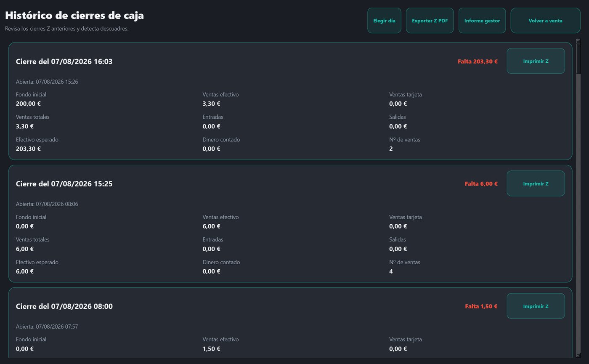This screenshot has width=589, height=364.
Task: Click the scrollbar down arrow
Action: click(578, 356)
